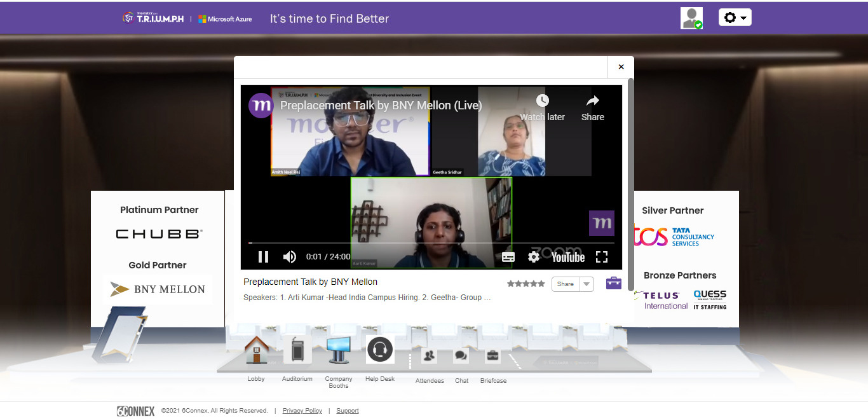Viewport: 868px width, 419px height.
Task: Go to the Auditorium
Action: pos(297,349)
